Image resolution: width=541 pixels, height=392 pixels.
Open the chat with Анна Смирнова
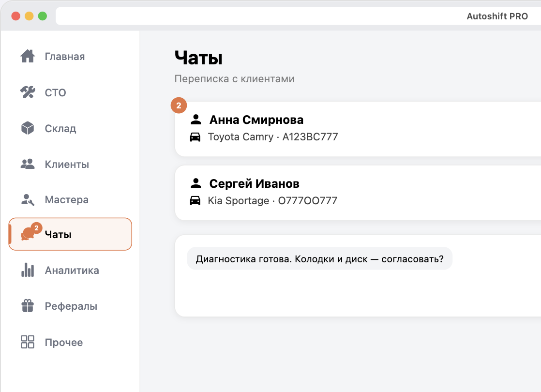point(358,129)
